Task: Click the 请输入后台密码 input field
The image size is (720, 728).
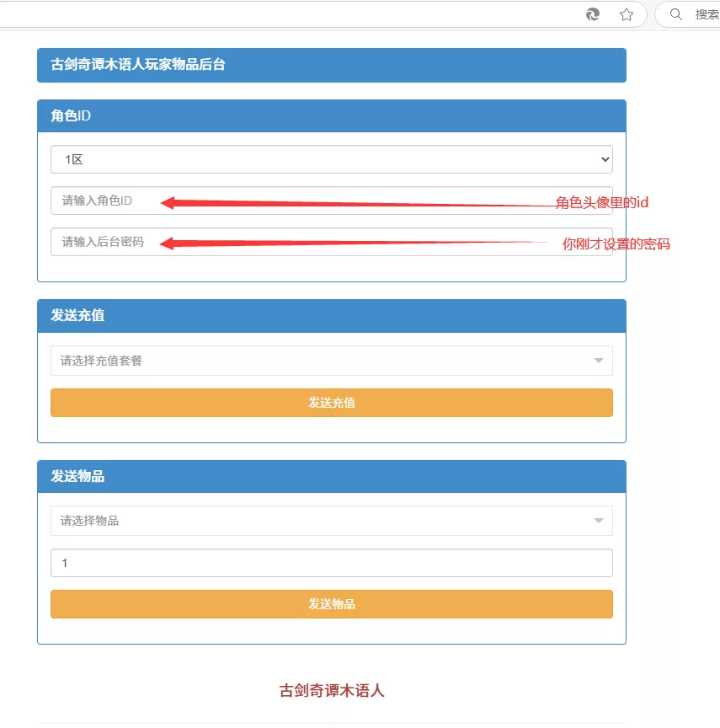Action: (x=332, y=242)
